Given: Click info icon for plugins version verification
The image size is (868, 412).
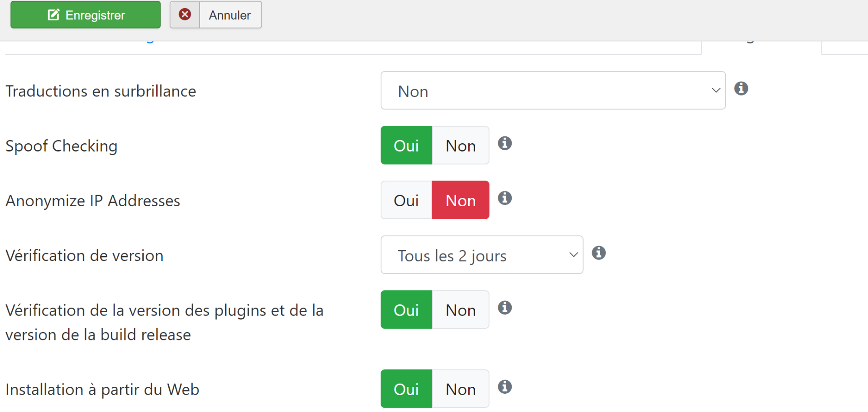Looking at the screenshot, I should click(x=504, y=307).
